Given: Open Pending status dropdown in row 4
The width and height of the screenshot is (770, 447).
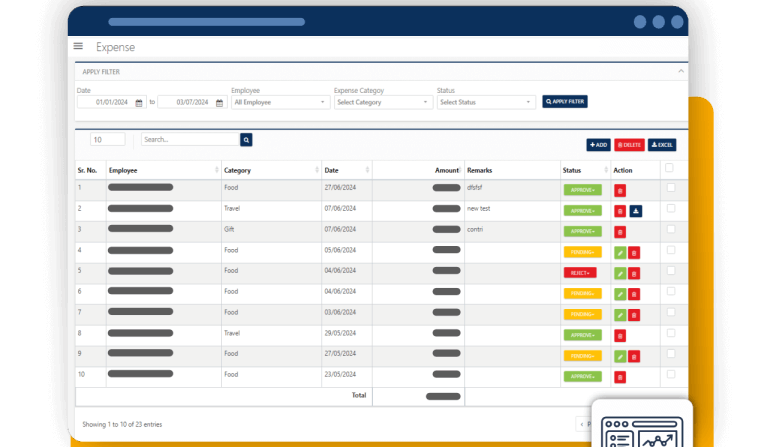Looking at the screenshot, I should point(582,252).
